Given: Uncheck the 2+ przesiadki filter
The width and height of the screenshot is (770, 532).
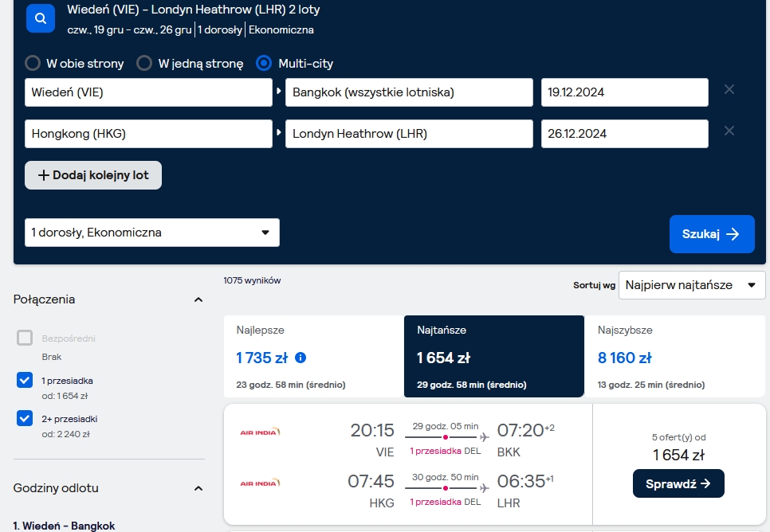Looking at the screenshot, I should 25,418.
